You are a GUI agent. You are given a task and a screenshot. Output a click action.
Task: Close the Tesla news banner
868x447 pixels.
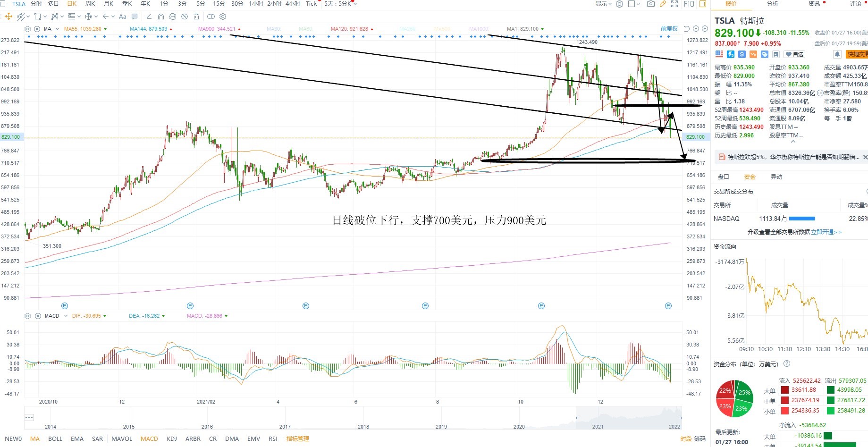pos(865,157)
